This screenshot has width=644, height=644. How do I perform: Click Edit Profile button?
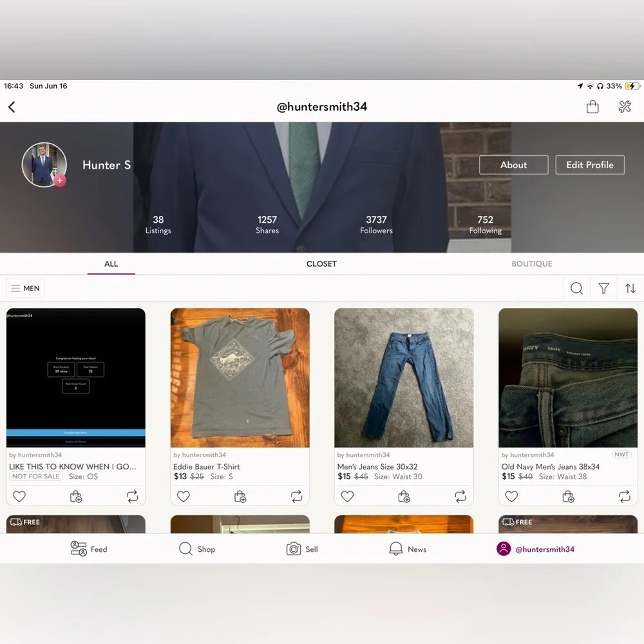coord(590,165)
